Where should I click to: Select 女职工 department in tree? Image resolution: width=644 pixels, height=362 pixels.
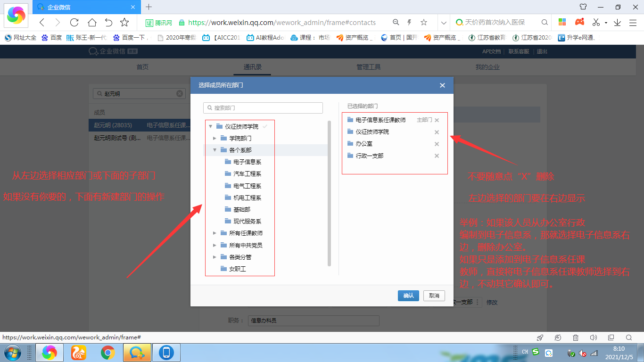[x=238, y=269]
